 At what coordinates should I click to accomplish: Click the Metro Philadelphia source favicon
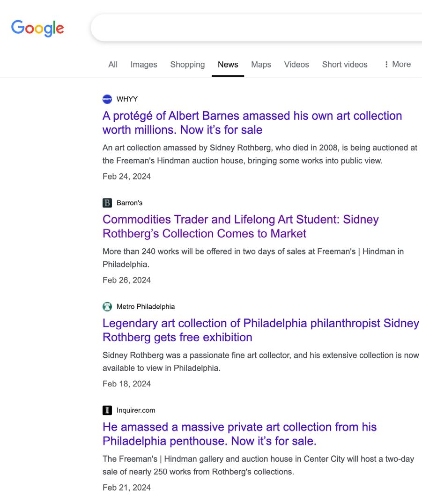tap(107, 307)
